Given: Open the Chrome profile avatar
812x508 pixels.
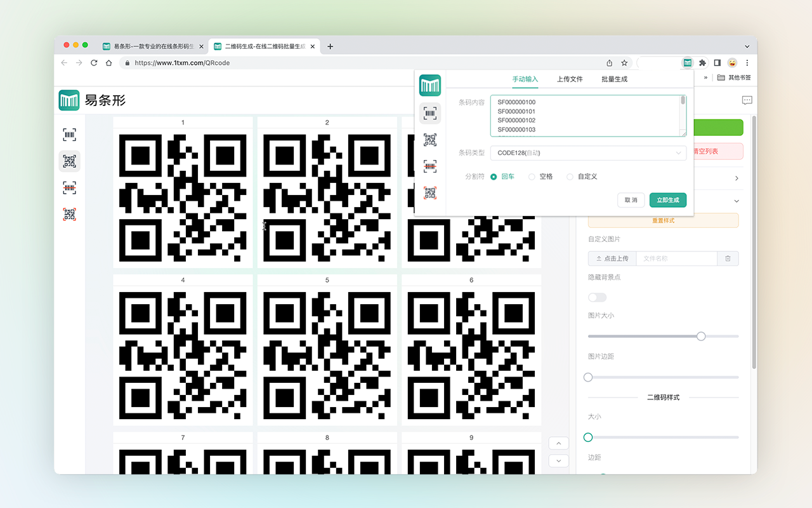Looking at the screenshot, I should click(733, 63).
